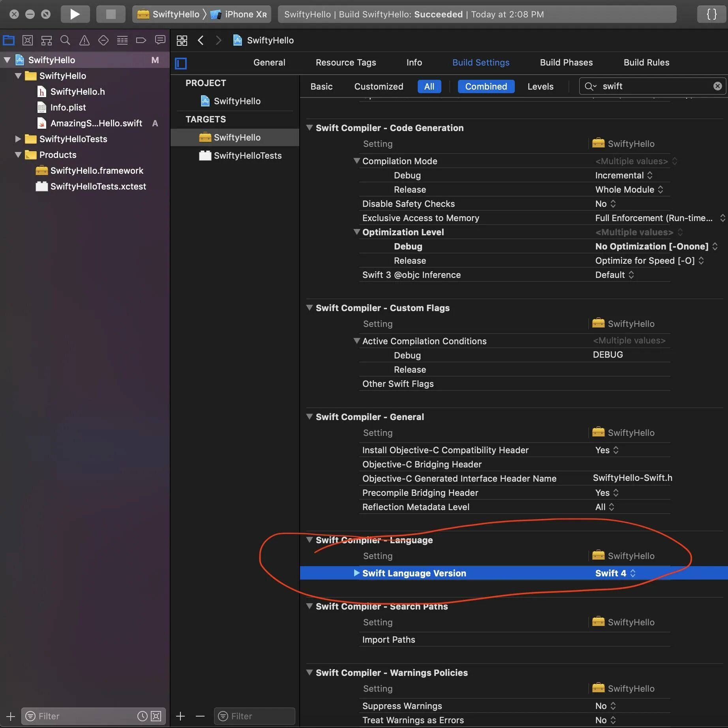Screen dimensions: 728x728
Task: Show Customized build settings
Action: point(379,86)
